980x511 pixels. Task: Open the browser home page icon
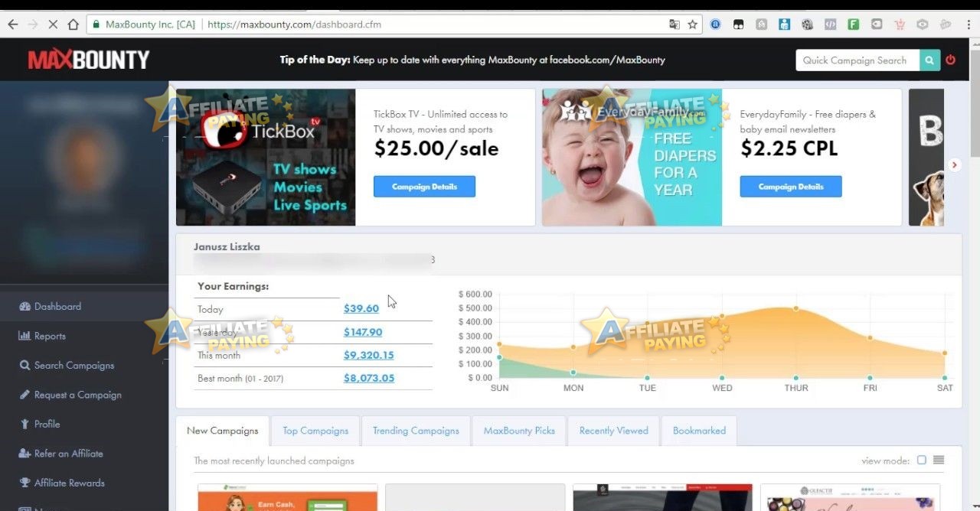(73, 24)
